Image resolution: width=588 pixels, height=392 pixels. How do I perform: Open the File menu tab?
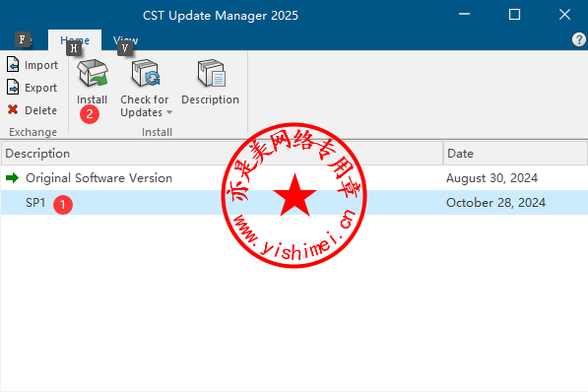click(24, 39)
